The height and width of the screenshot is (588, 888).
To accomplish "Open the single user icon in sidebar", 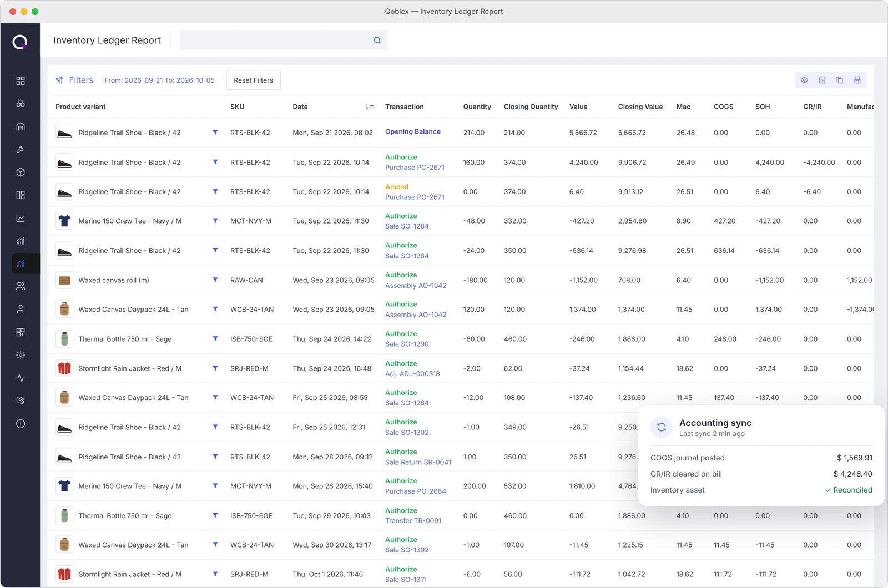I will click(21, 309).
